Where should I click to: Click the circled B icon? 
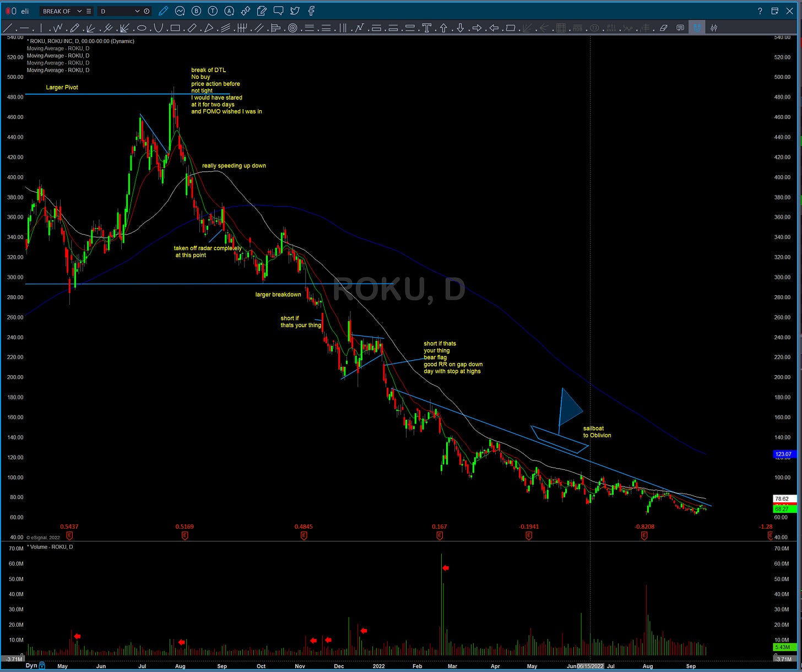pyautogui.click(x=196, y=10)
